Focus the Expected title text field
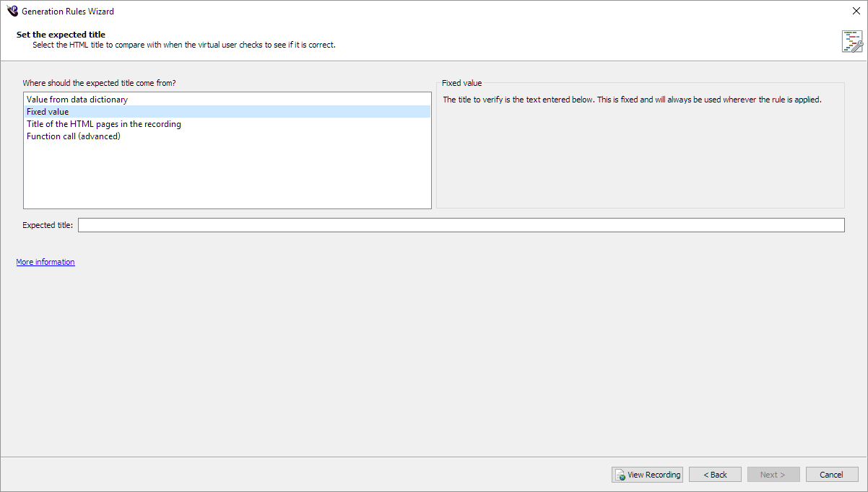 pos(461,225)
